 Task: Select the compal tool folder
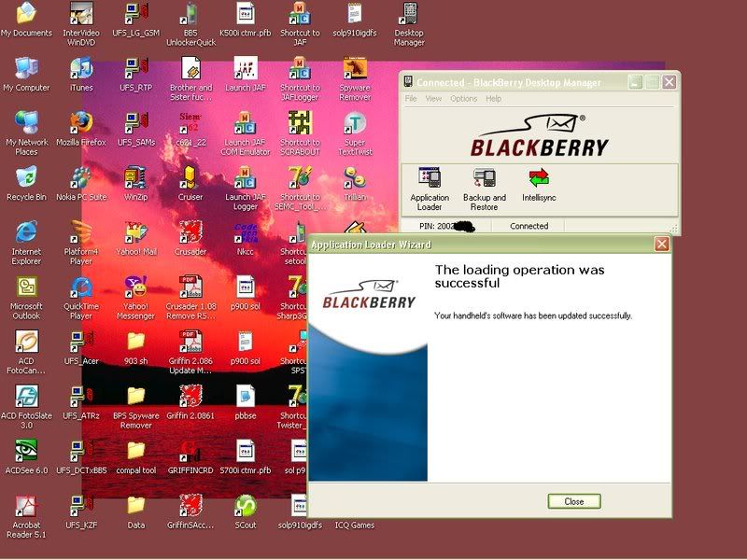click(x=135, y=458)
